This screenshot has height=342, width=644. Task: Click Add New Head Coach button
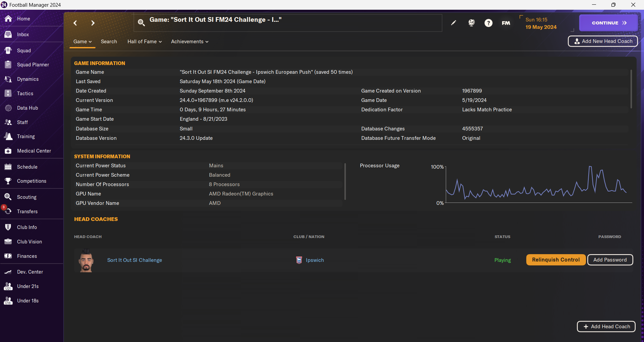tap(603, 41)
